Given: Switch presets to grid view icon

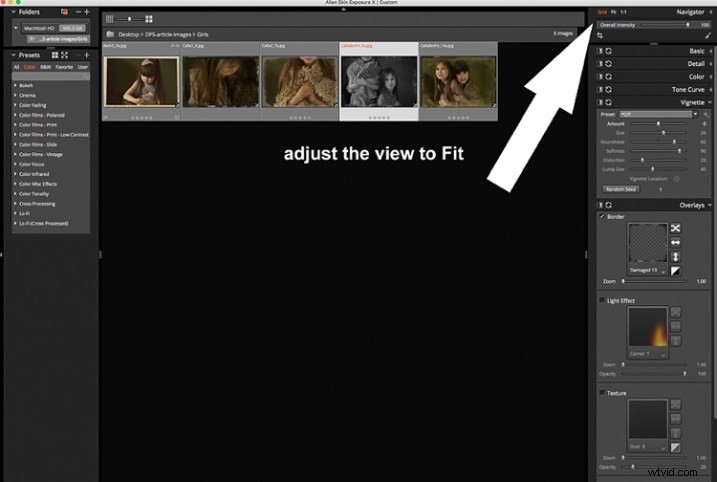Looking at the screenshot, I should pos(54,54).
